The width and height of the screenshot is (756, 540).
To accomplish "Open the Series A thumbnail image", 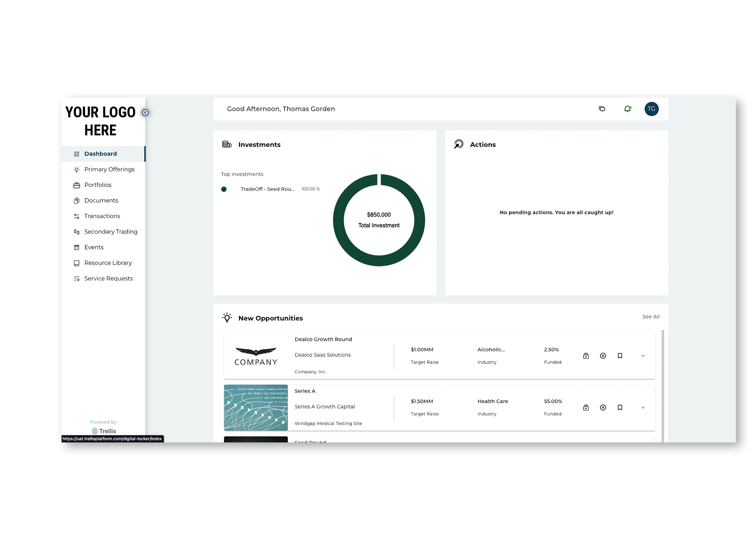I will (256, 408).
